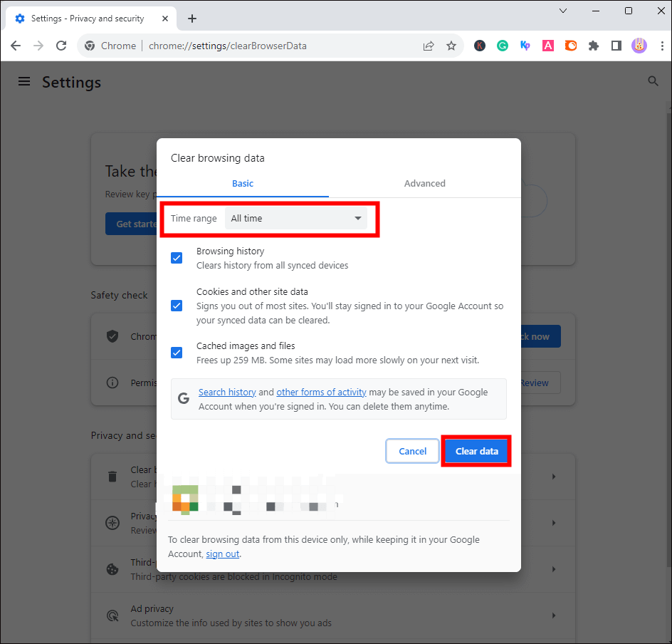Click the browser forward arrow
This screenshot has height=644, width=672.
(38, 46)
